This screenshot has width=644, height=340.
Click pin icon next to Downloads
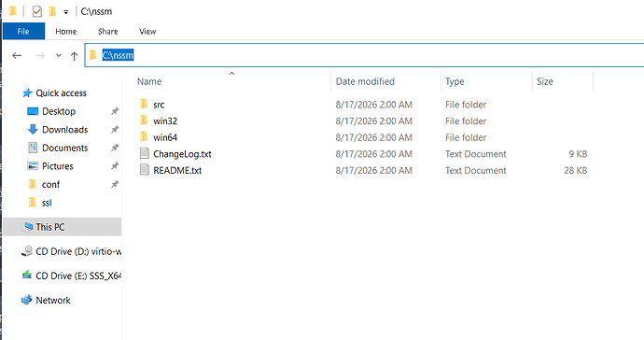pyautogui.click(x=115, y=129)
